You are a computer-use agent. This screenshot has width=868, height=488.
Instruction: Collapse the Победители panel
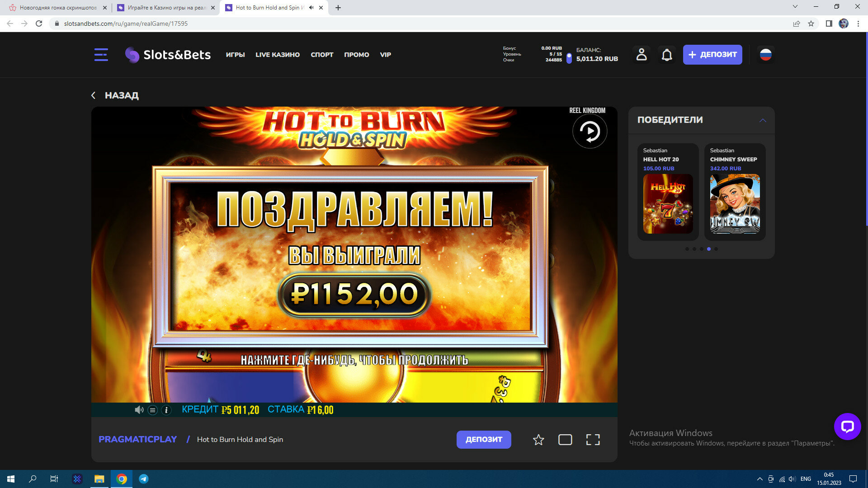tap(763, 120)
